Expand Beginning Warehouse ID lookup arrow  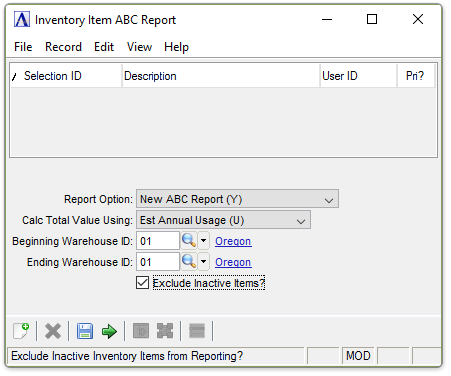pos(204,241)
